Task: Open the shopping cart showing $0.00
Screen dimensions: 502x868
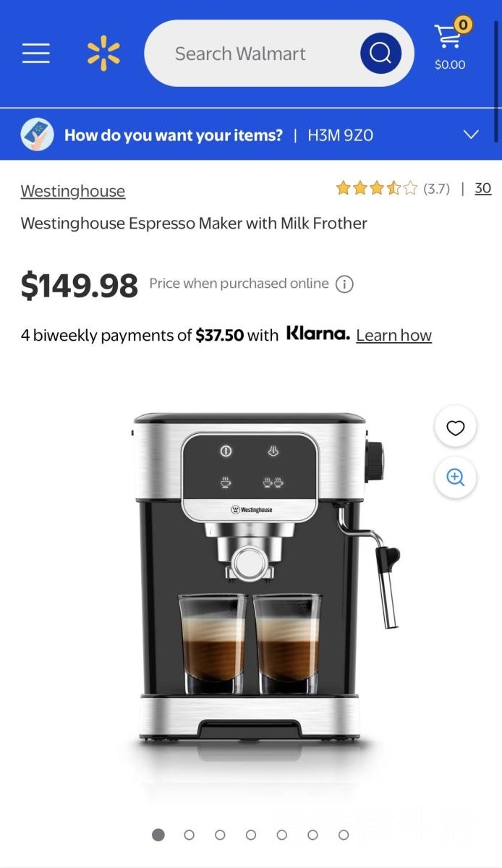Action: [x=450, y=46]
